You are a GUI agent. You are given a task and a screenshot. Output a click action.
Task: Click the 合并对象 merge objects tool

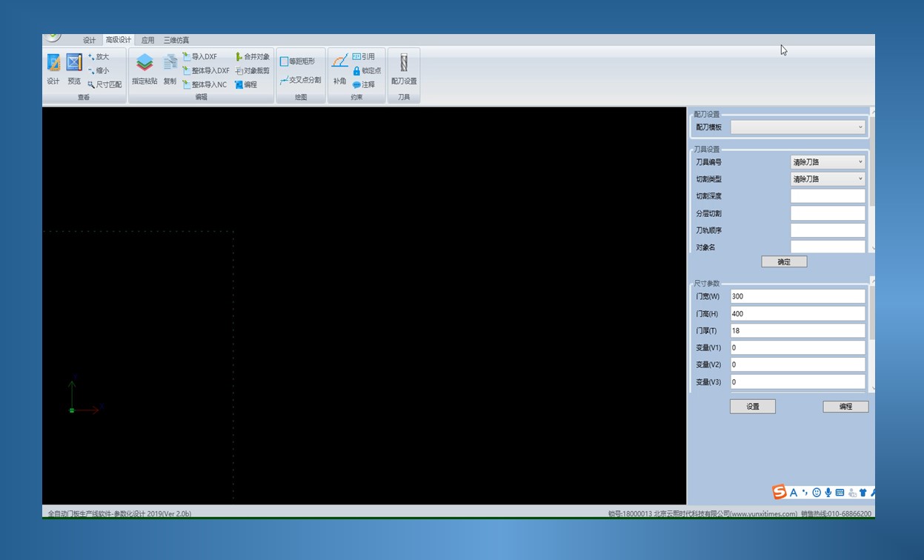[253, 57]
